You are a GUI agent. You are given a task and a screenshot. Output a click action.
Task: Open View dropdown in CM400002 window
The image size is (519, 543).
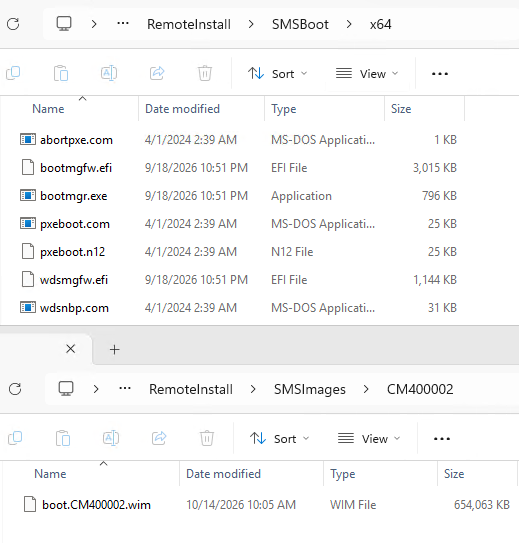pyautogui.click(x=369, y=439)
